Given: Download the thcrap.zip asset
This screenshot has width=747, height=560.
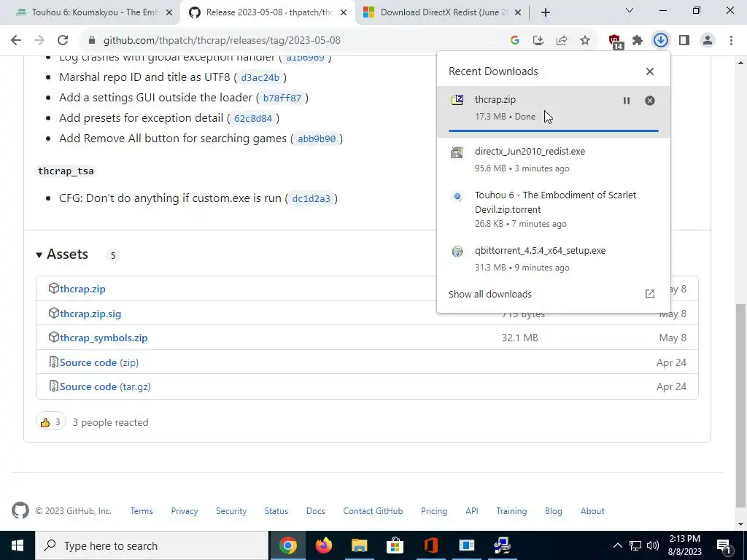Looking at the screenshot, I should click(x=82, y=289).
